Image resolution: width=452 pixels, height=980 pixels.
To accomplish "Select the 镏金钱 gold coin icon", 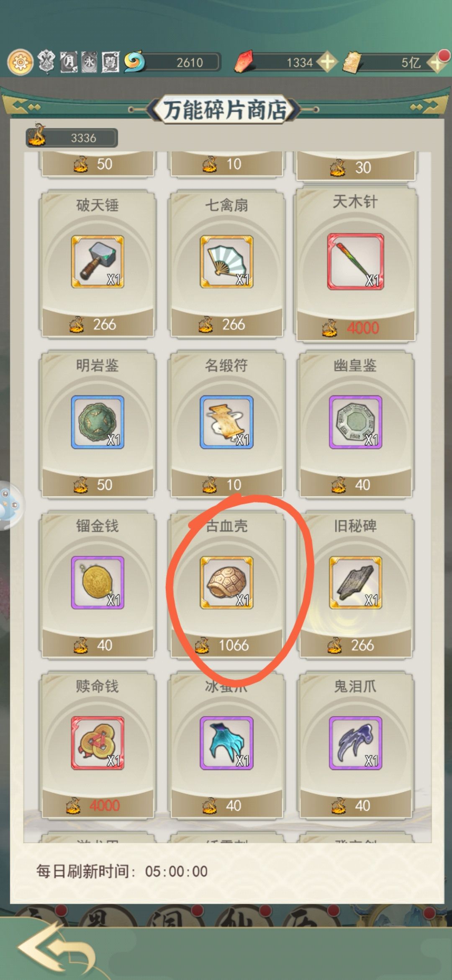I will tap(98, 582).
